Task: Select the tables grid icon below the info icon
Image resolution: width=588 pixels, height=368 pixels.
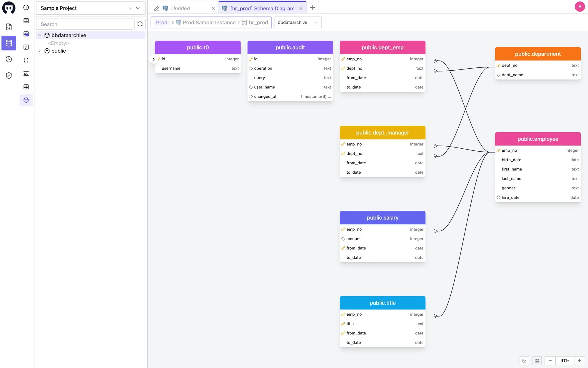Action: click(26, 21)
